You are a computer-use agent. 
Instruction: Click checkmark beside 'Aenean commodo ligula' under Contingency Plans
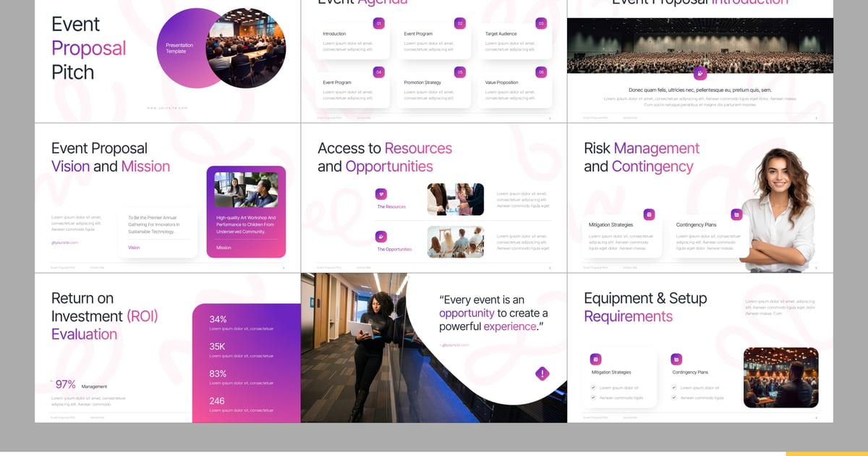click(x=674, y=397)
